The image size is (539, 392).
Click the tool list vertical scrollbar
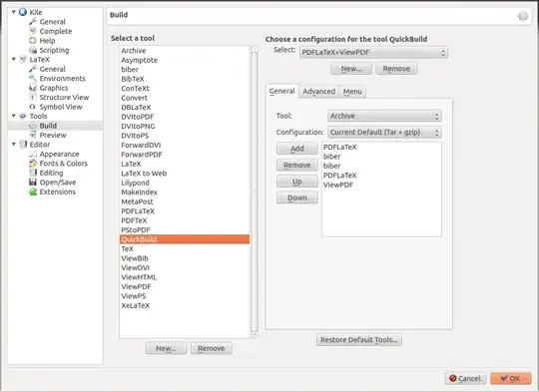[x=255, y=192]
